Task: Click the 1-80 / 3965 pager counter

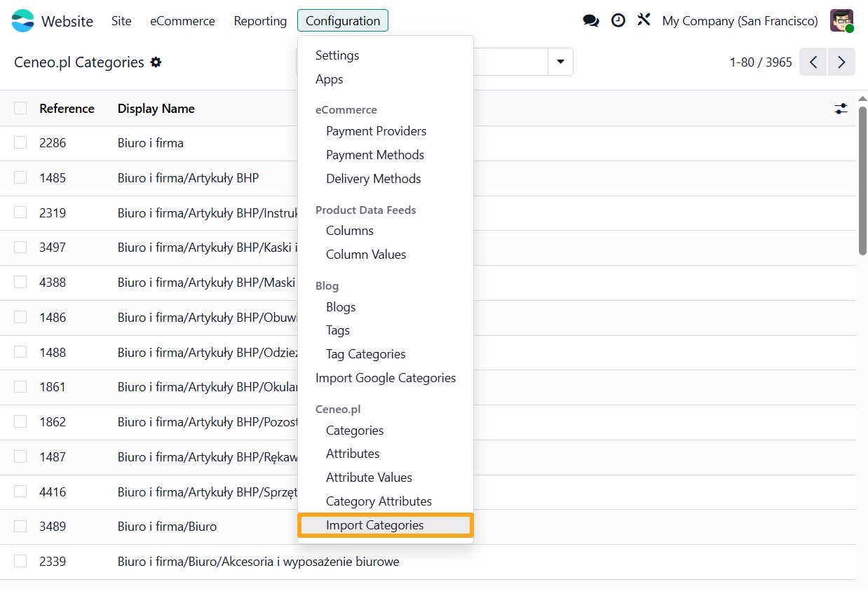Action: (x=761, y=62)
